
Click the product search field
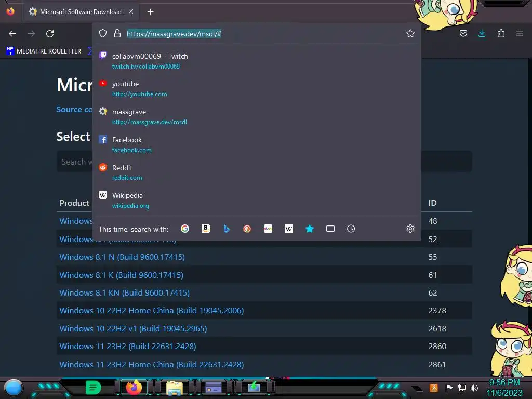(x=264, y=162)
